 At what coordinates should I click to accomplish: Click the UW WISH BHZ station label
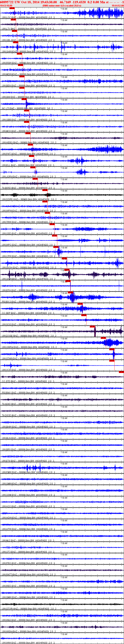pyautogui.click(x=29, y=632)
